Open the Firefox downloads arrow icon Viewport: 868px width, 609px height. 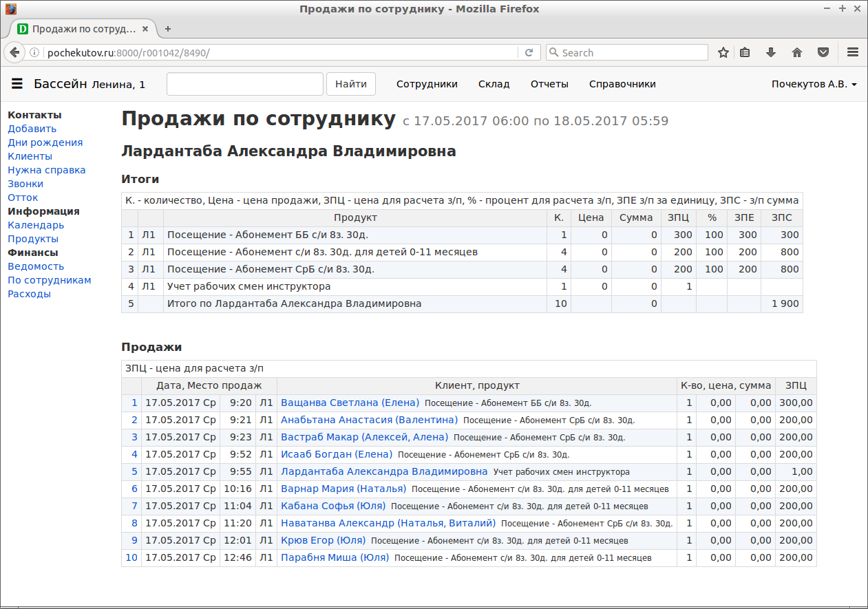pyautogui.click(x=771, y=53)
